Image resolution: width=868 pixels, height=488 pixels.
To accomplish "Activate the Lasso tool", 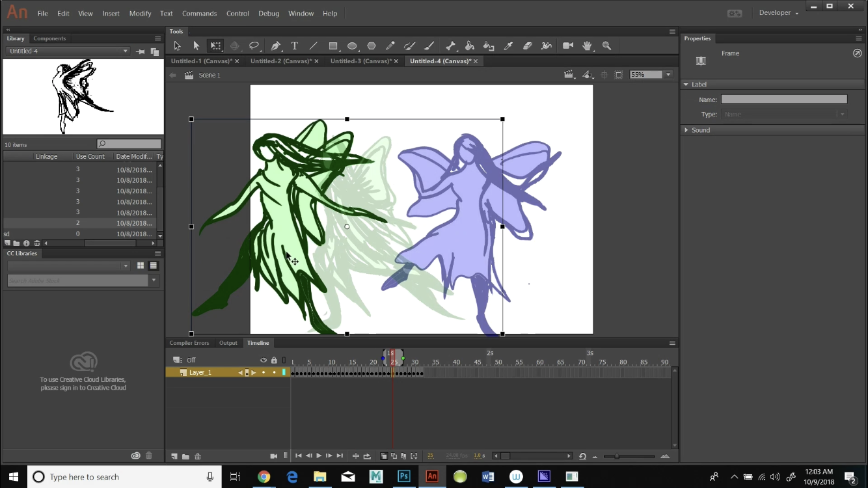I will [x=254, y=46].
